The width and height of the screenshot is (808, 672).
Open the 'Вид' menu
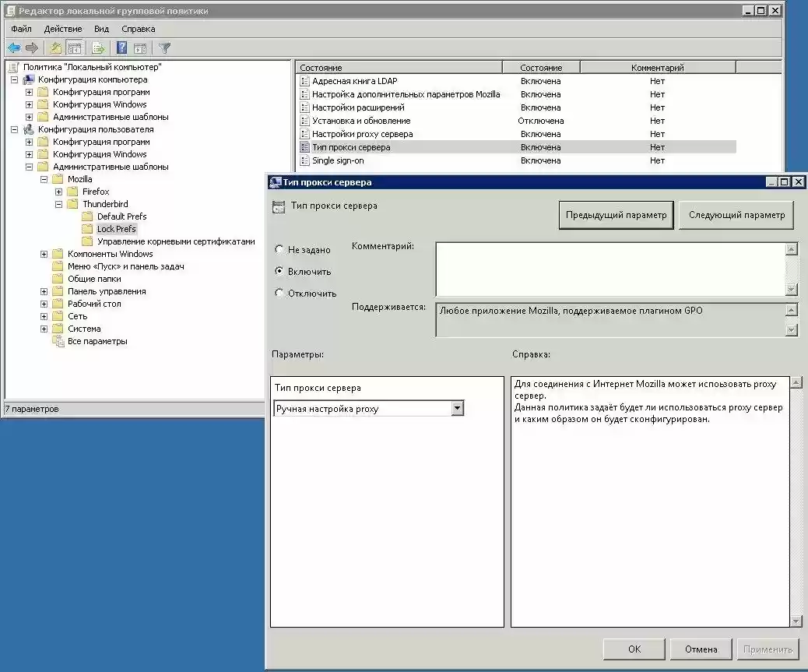[x=101, y=28]
